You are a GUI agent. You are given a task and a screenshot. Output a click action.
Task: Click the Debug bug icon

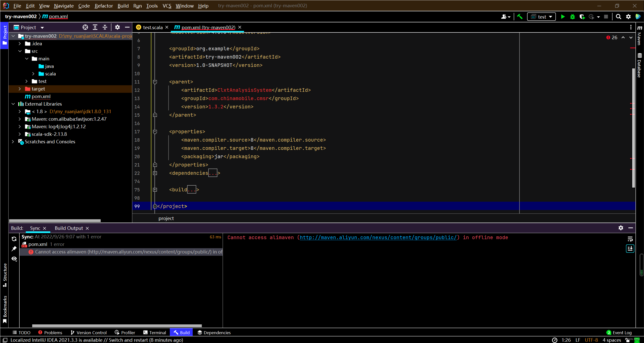(x=572, y=17)
